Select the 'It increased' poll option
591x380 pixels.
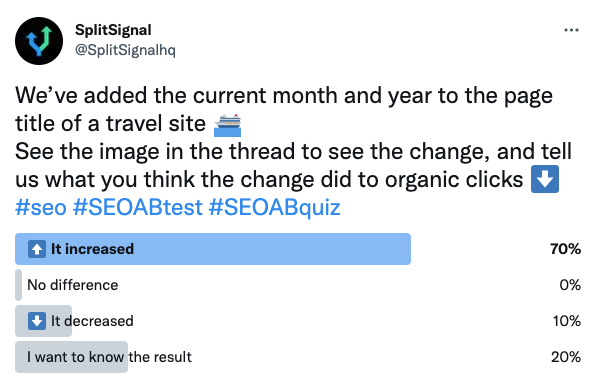(298, 249)
